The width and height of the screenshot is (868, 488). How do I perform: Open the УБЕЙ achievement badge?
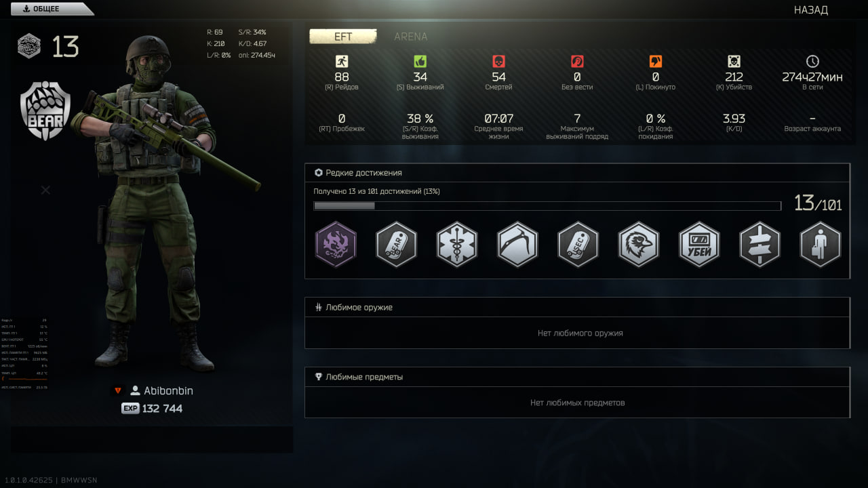(699, 244)
